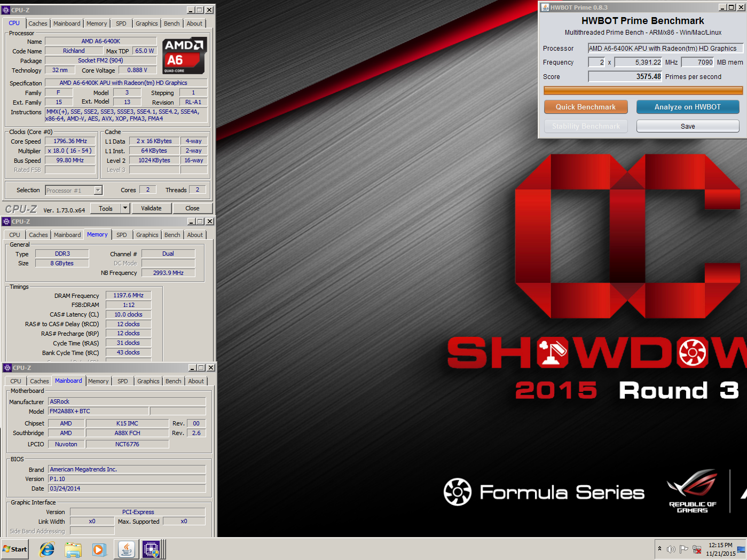Select CPU tab in the Memory CPU-Z window
The height and width of the screenshot is (560, 747).
(x=15, y=235)
